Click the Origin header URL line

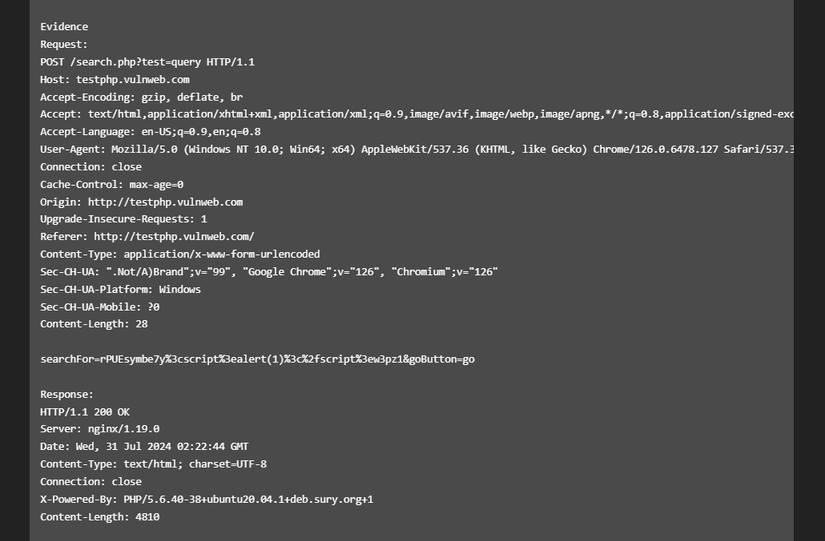coord(141,202)
